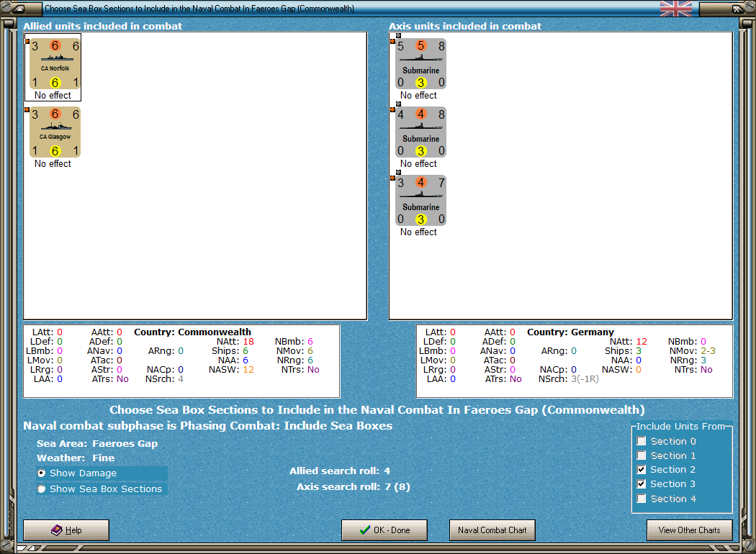The height and width of the screenshot is (554, 756).
Task: Open the Naval Combat Chart
Action: coord(492,530)
